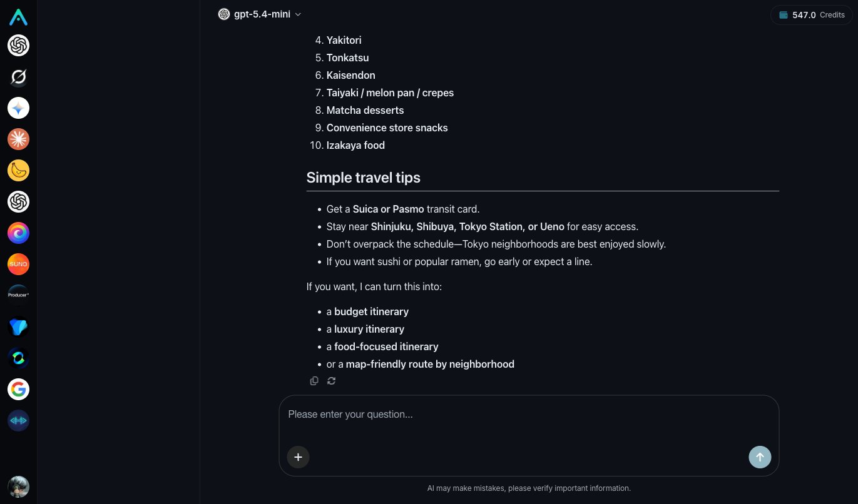Select the Gemini sparkle icon
This screenshot has width=858, height=504.
point(18,108)
